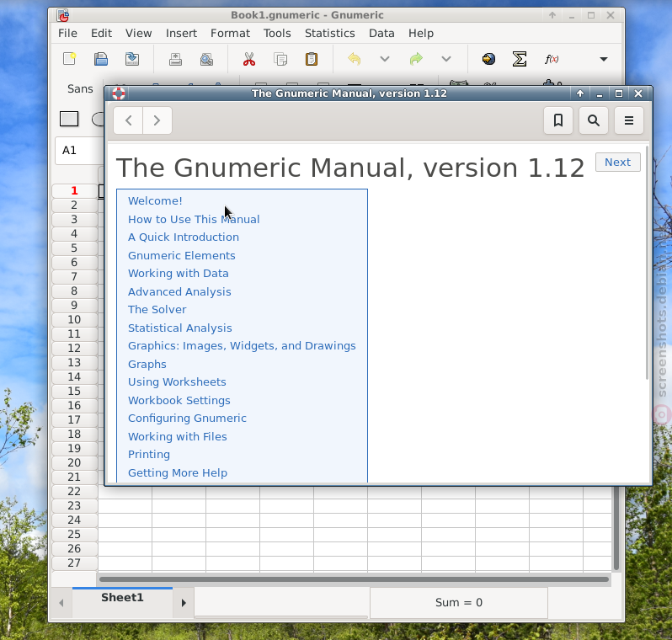Select row 10 header in spreadsheet
Viewport: 672px width, 640px height.
click(74, 320)
